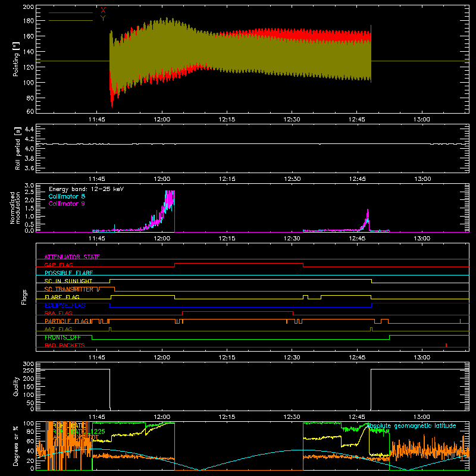Click the ATTENUATOR_STATE flag label
476x476 pixels.
[72, 257]
